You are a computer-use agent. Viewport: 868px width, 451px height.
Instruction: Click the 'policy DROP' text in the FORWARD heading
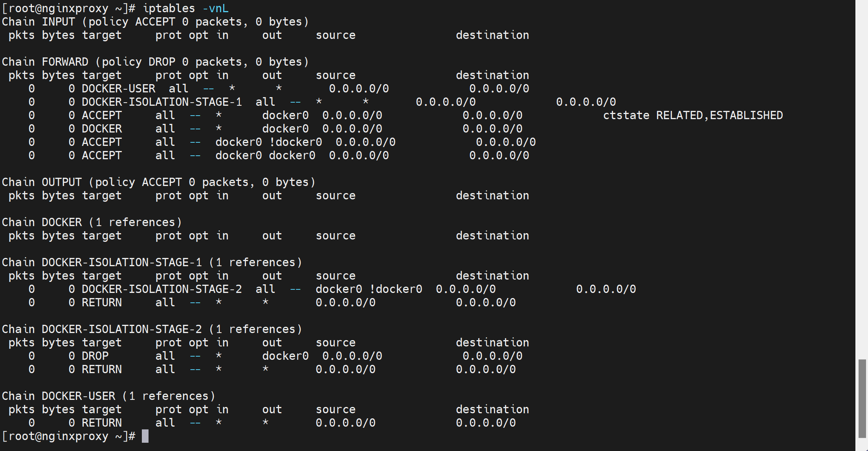coord(138,62)
